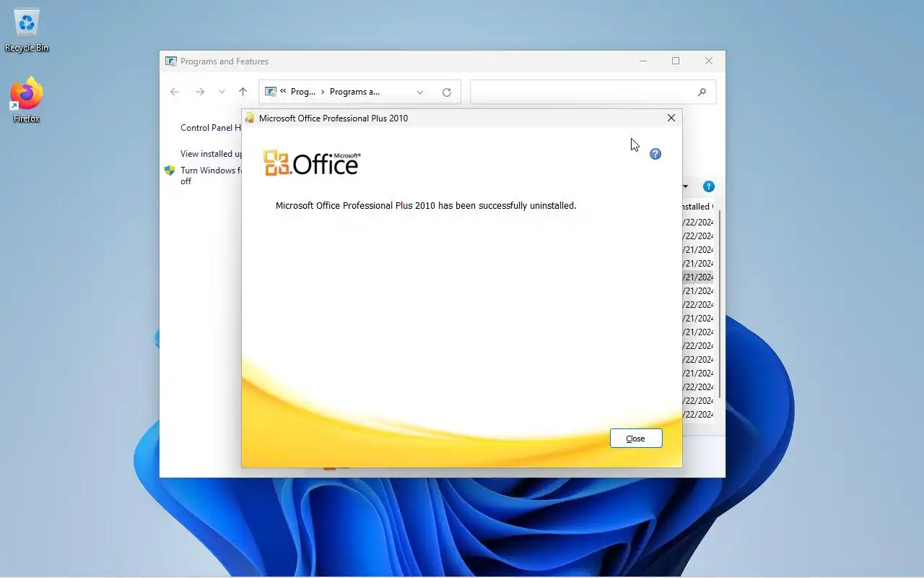Launch Firefox from the desktop shortcut
Viewport: 924px width, 578px height.
tap(27, 100)
